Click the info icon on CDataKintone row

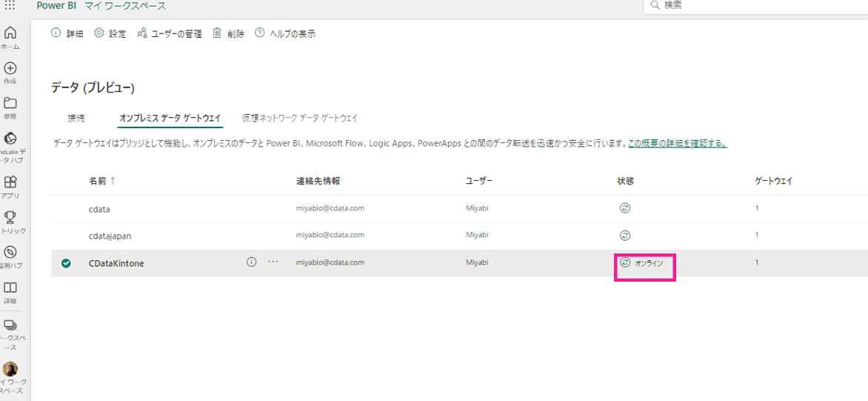point(251,262)
